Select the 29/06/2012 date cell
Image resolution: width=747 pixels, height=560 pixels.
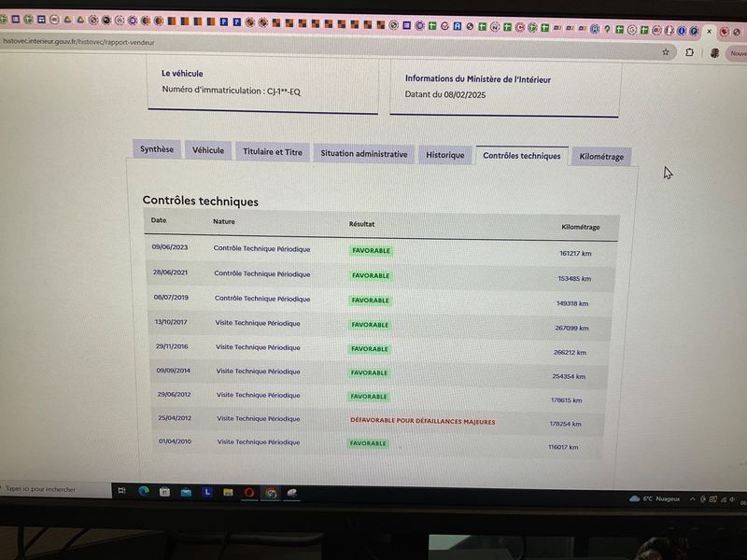(x=174, y=394)
